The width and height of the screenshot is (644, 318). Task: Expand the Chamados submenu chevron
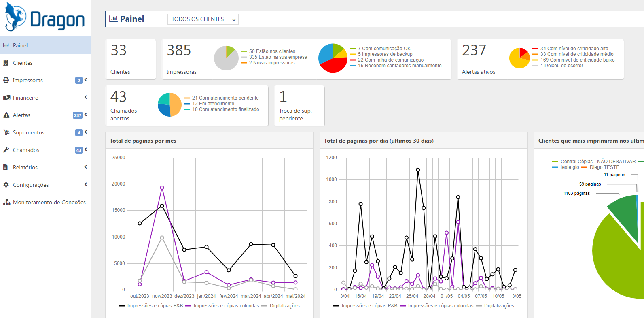tap(86, 149)
